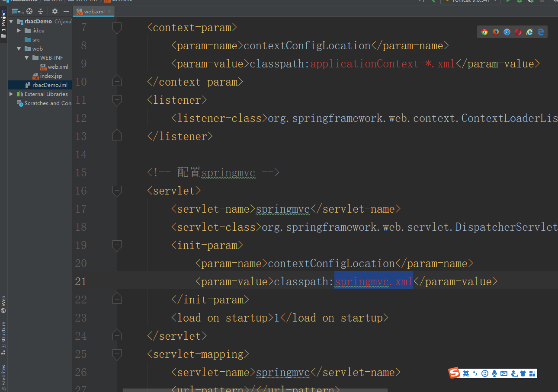
Task: Collapse the web folder arrow
Action: tap(19, 48)
